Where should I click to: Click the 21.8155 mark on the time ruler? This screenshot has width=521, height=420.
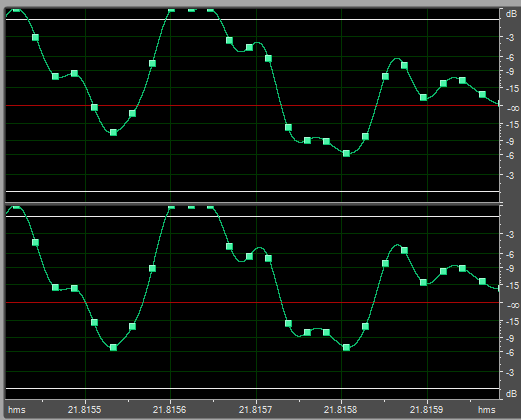pyautogui.click(x=84, y=409)
